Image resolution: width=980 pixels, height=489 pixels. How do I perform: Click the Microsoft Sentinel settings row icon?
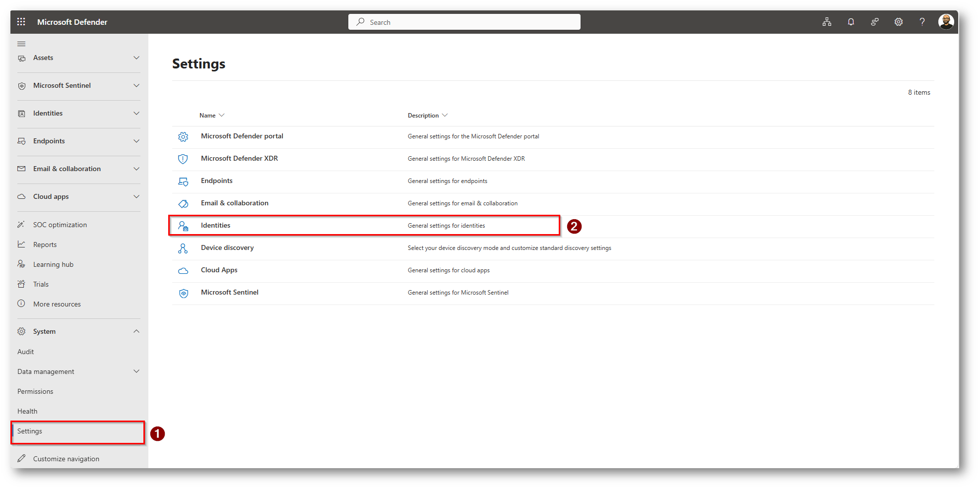pyautogui.click(x=183, y=293)
